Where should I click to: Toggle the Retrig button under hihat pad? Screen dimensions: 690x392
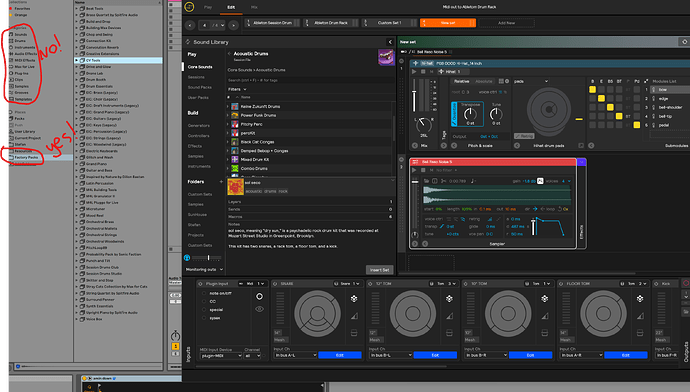[524, 136]
